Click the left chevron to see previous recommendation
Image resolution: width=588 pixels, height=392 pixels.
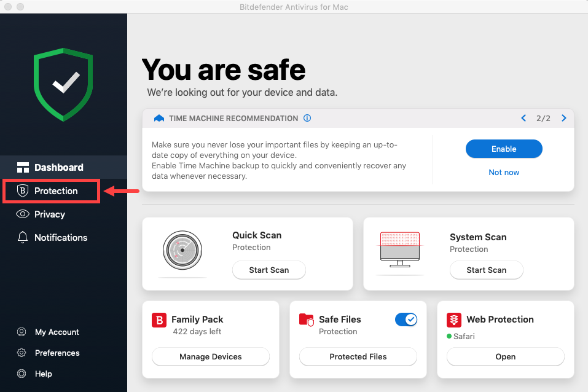click(523, 118)
